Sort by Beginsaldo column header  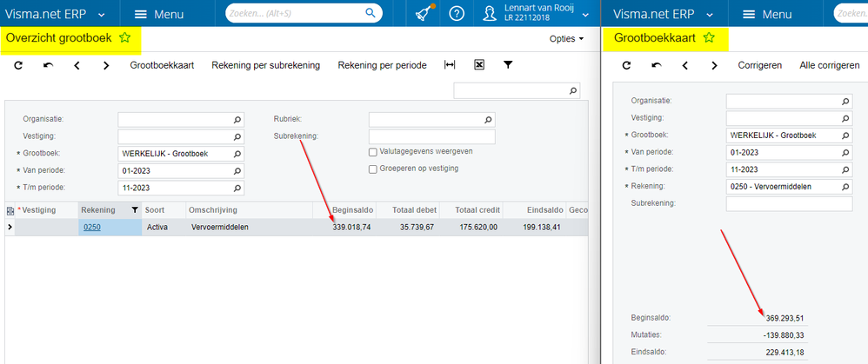click(353, 210)
